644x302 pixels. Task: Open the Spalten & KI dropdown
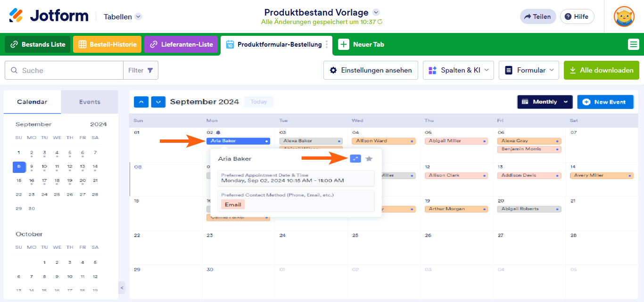coord(458,70)
